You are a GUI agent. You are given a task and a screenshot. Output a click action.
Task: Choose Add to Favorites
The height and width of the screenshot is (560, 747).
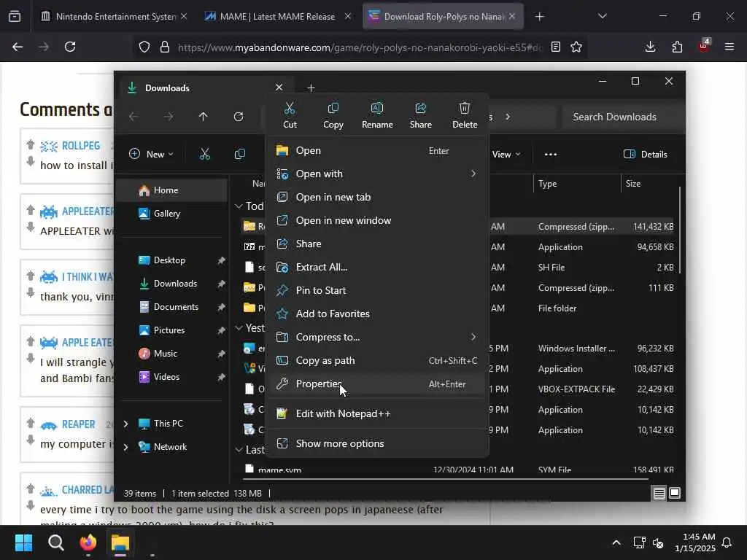(x=377, y=314)
